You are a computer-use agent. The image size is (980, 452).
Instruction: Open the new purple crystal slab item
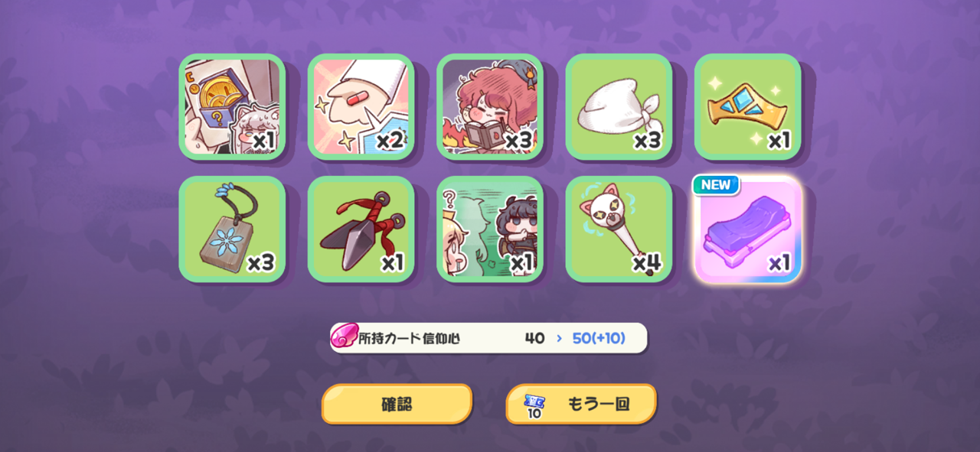(747, 229)
